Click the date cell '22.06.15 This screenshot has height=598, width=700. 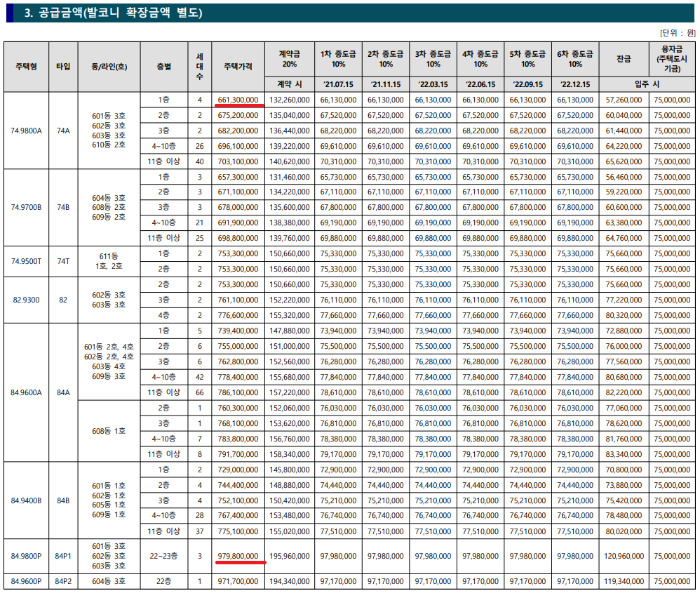coord(480,84)
